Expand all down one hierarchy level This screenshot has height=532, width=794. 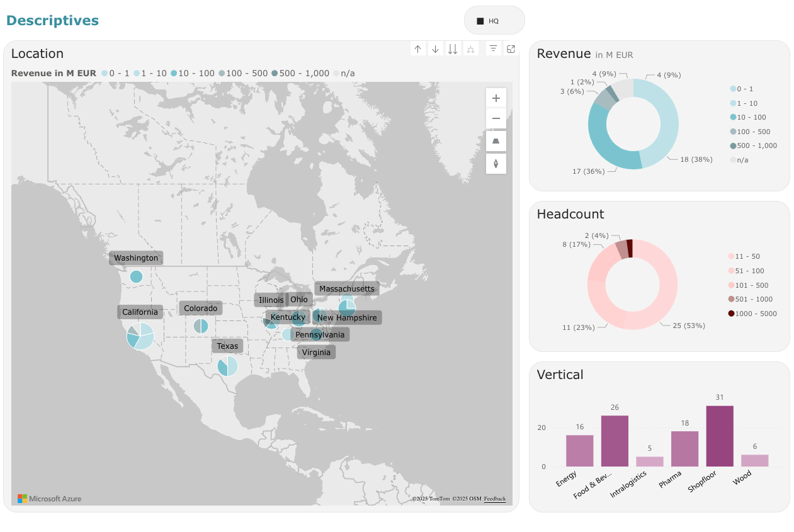(471, 49)
